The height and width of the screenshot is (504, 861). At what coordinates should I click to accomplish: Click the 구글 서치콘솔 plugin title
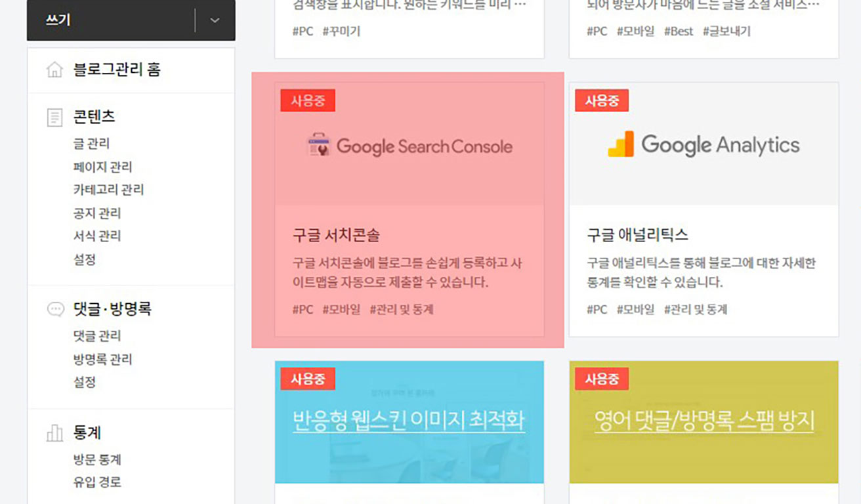point(336,236)
